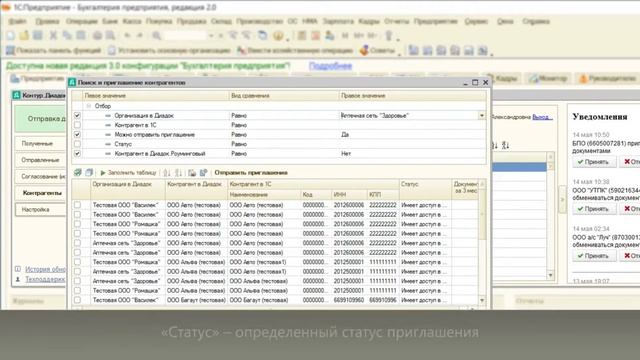Enable the 'Статус' filter checkbox
This screenshot has height=360, width=640.
click(77, 144)
